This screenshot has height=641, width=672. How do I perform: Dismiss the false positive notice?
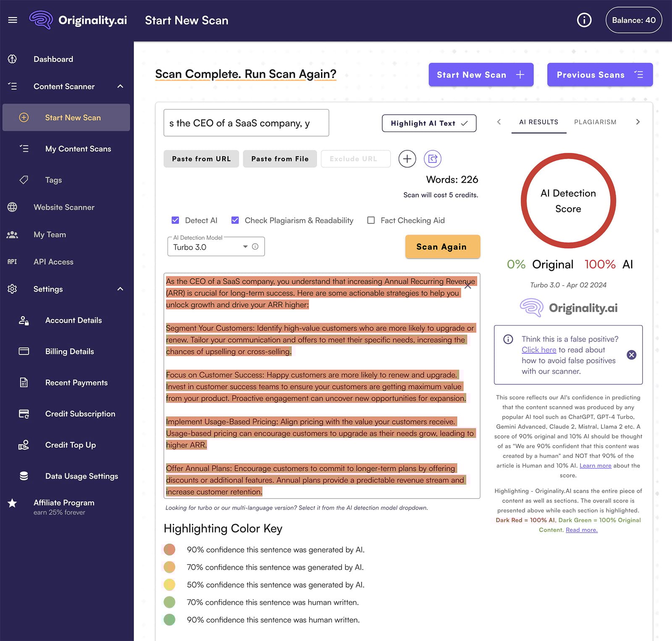point(631,355)
